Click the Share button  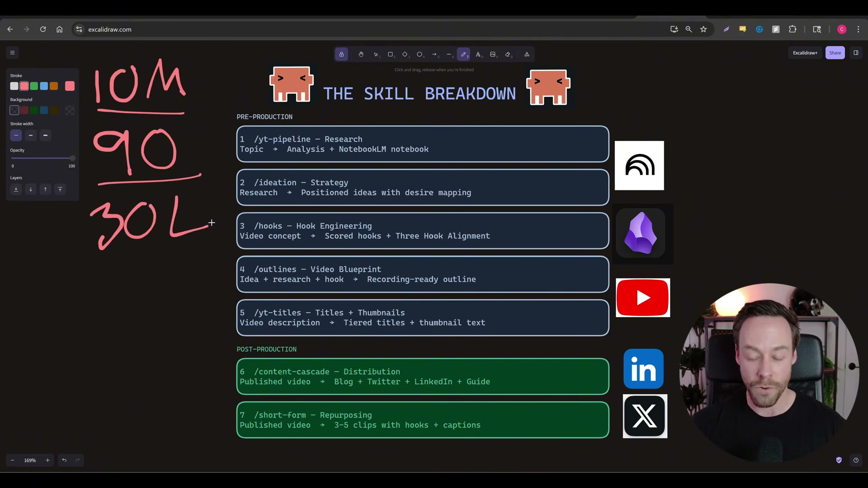point(835,53)
